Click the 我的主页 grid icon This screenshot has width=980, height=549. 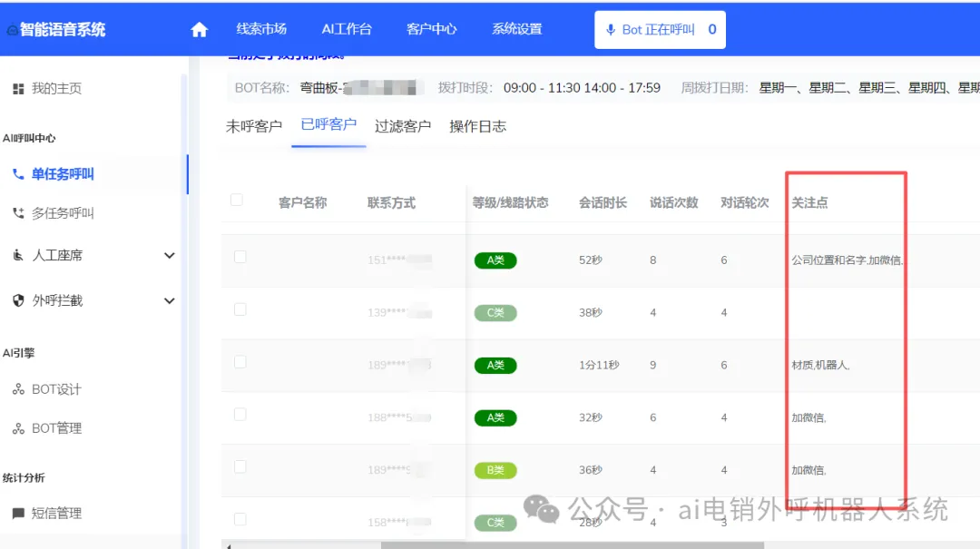pos(19,89)
